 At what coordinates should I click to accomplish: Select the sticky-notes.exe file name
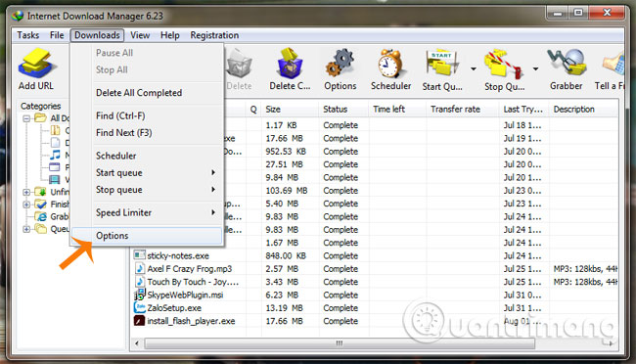178,255
